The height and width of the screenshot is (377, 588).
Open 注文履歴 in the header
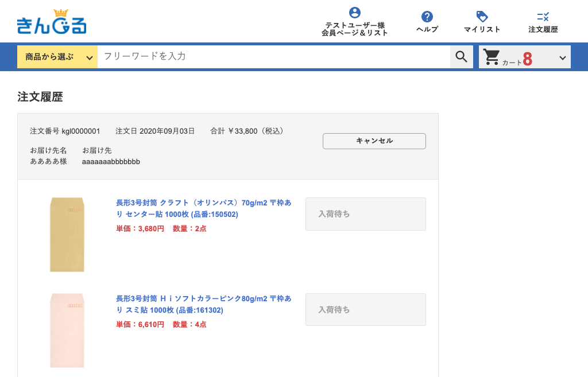coord(543,29)
